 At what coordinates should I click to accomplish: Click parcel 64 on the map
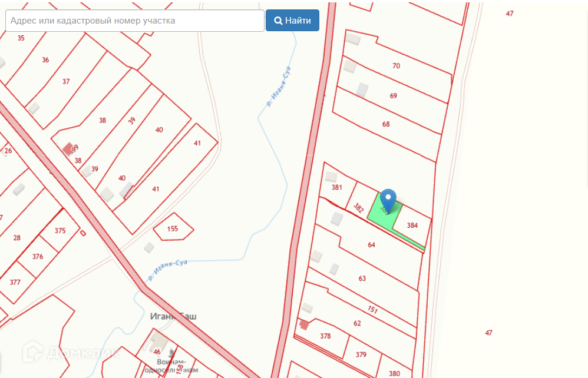pyautogui.click(x=371, y=244)
